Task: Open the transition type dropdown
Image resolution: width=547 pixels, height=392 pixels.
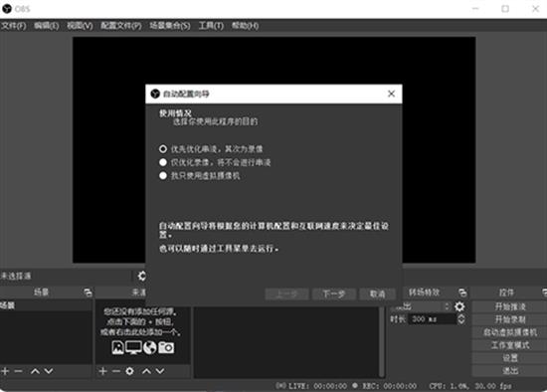Action: click(421, 306)
